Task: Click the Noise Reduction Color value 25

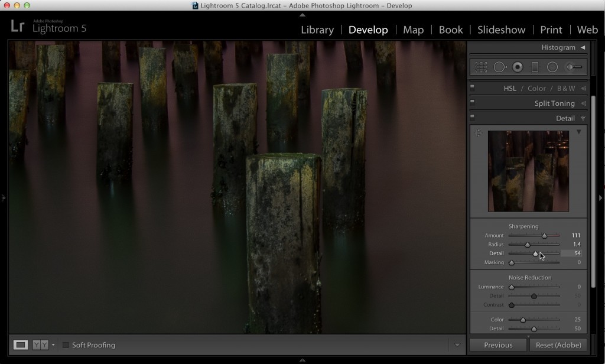Action: (577, 320)
